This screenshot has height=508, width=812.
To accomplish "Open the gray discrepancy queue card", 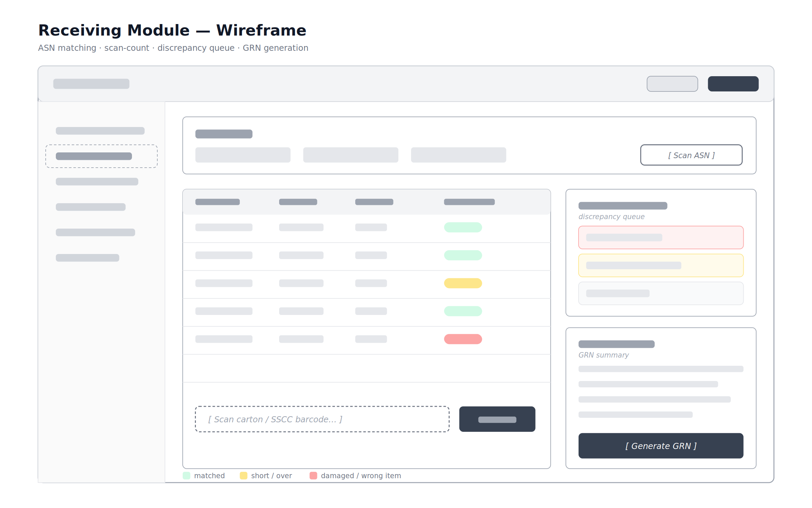I will click(x=661, y=293).
